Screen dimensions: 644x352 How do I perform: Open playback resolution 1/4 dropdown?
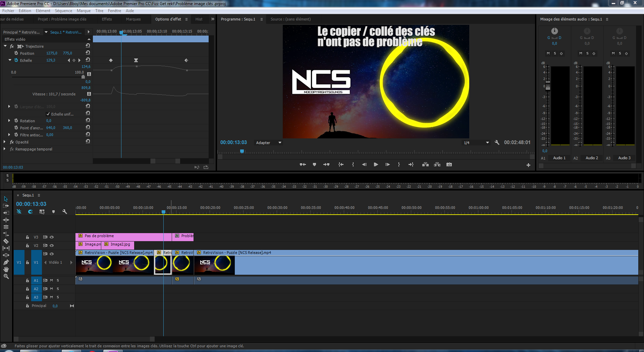point(476,143)
